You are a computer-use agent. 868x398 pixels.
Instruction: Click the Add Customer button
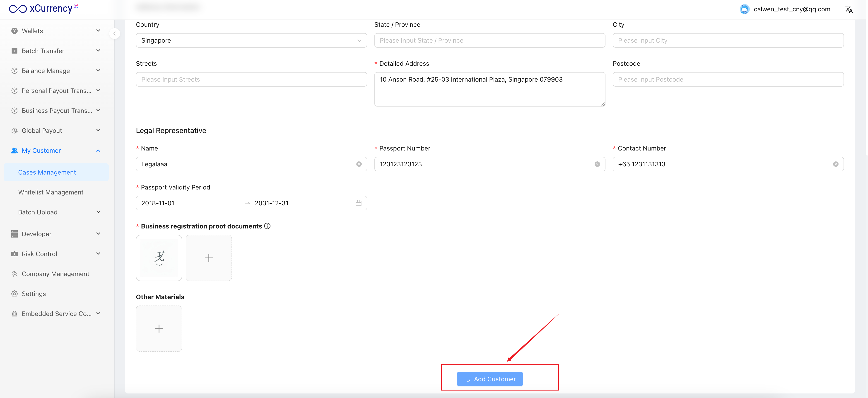click(x=489, y=379)
